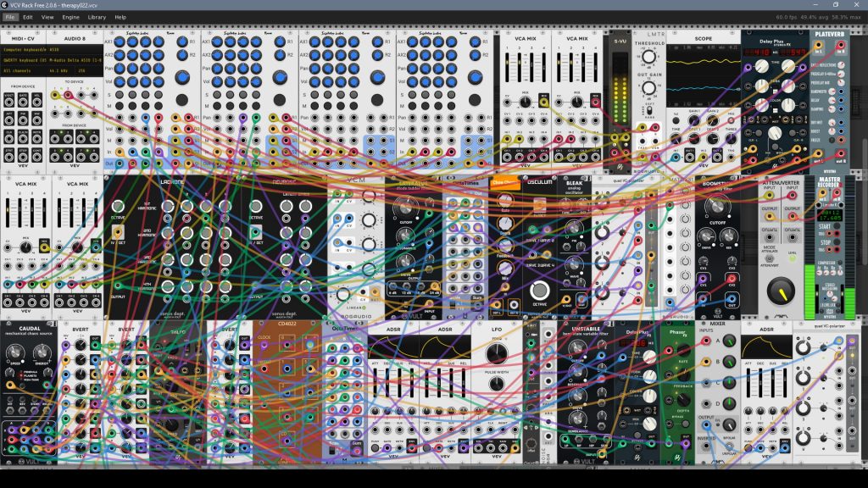This screenshot has width=868, height=488.
Task: Click the Caudal ENERGY knob
Action: [42, 352]
